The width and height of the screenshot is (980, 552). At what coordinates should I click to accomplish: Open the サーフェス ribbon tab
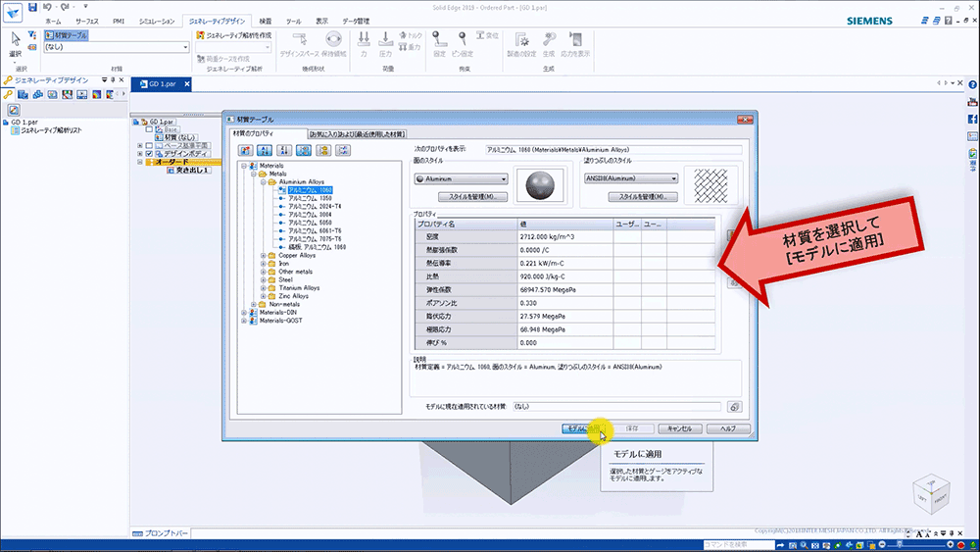click(87, 22)
